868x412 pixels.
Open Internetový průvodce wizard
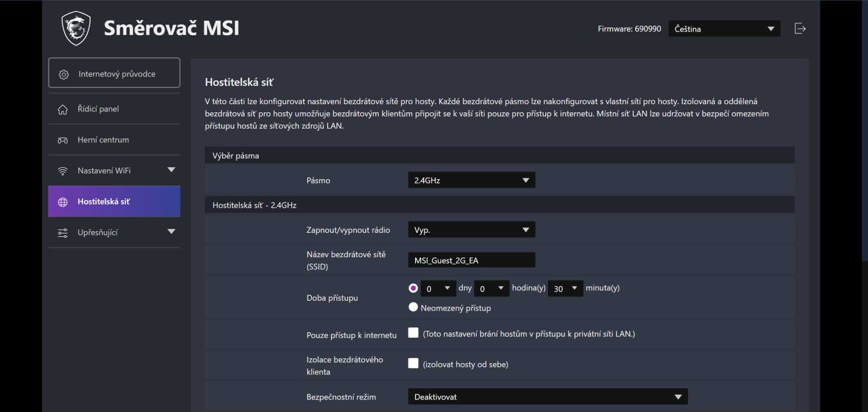(x=114, y=73)
